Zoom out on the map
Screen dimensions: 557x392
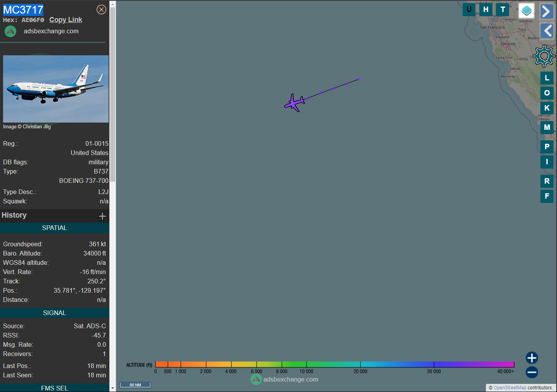click(x=532, y=372)
